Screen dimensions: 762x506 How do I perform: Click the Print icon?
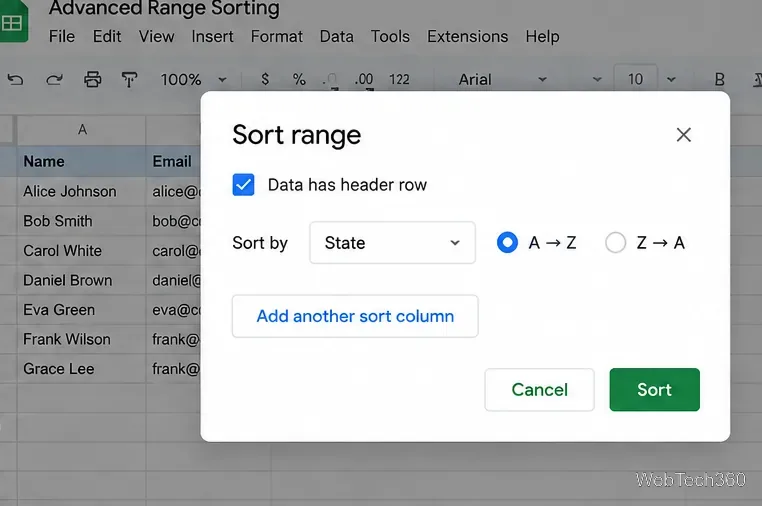[x=92, y=79]
